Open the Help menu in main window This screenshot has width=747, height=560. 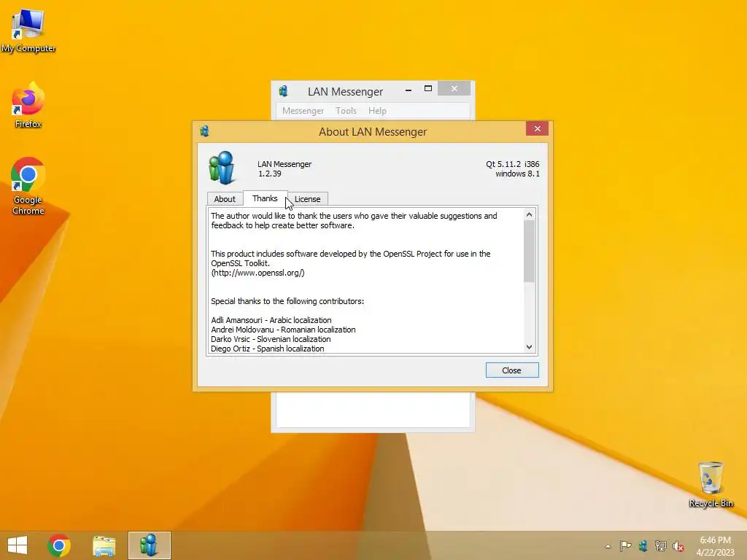377,111
